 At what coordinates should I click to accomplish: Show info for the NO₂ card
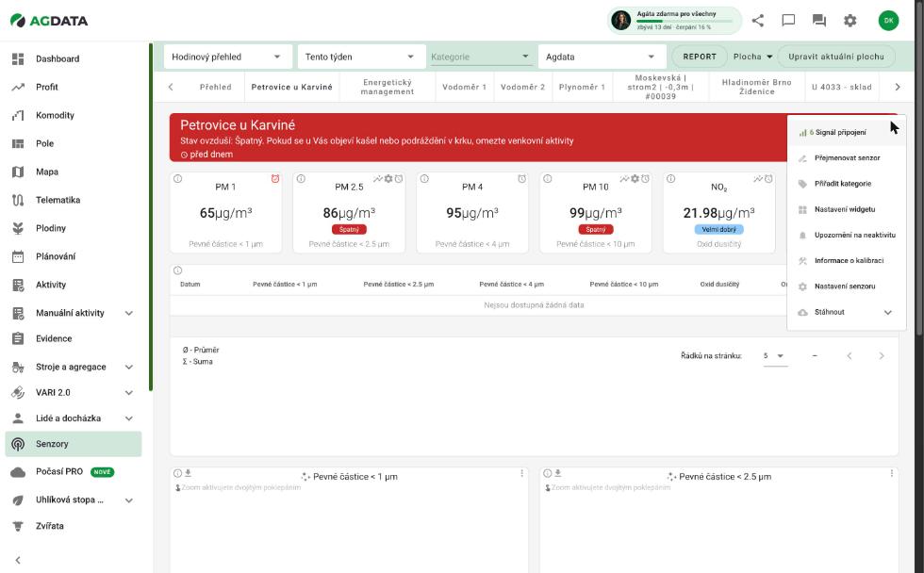[670, 178]
